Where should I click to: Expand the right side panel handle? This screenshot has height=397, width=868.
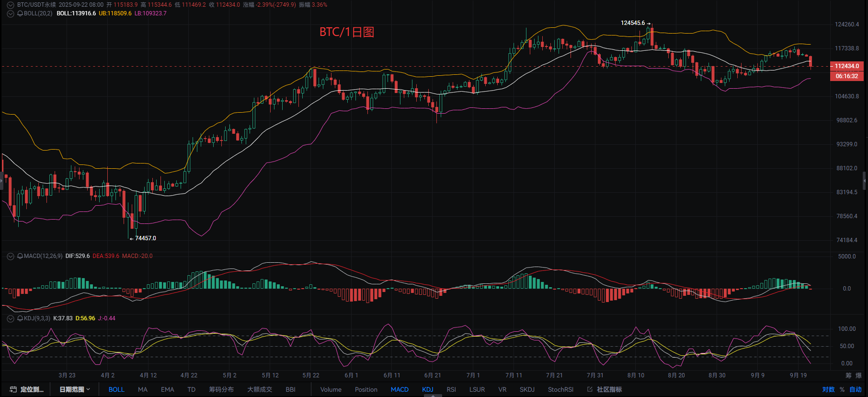(x=865, y=181)
